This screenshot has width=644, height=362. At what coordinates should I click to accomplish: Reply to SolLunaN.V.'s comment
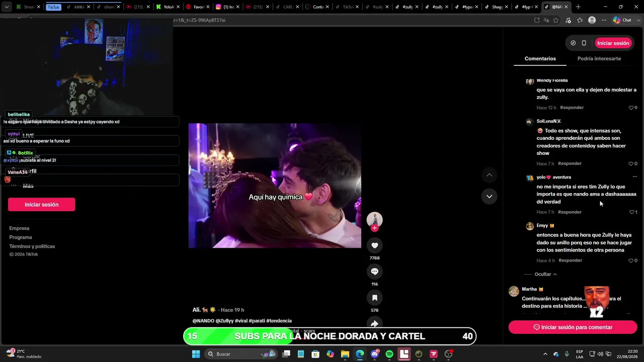(x=570, y=164)
